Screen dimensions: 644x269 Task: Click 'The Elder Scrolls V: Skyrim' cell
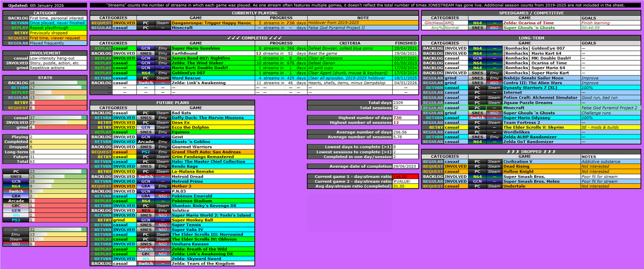(x=541, y=127)
